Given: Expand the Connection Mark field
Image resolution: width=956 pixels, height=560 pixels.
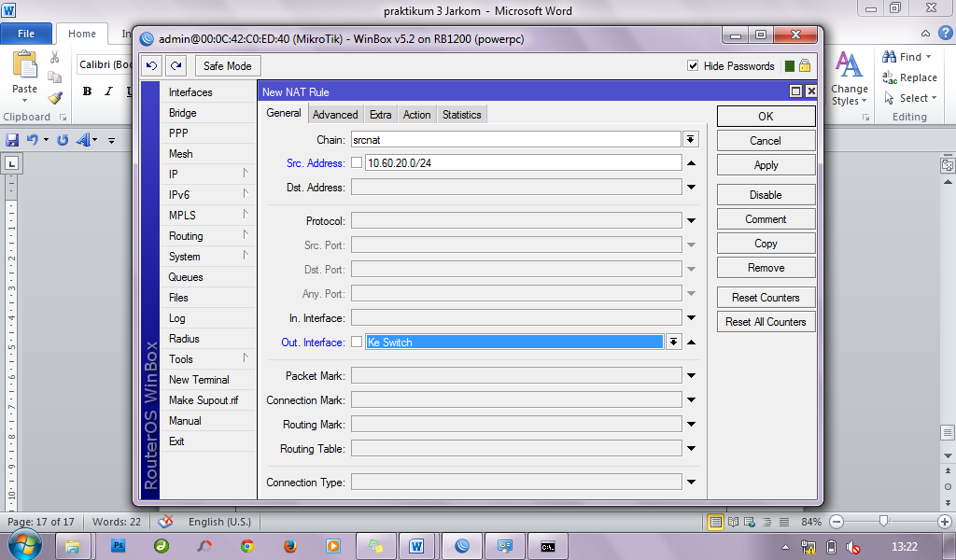Looking at the screenshot, I should (692, 399).
